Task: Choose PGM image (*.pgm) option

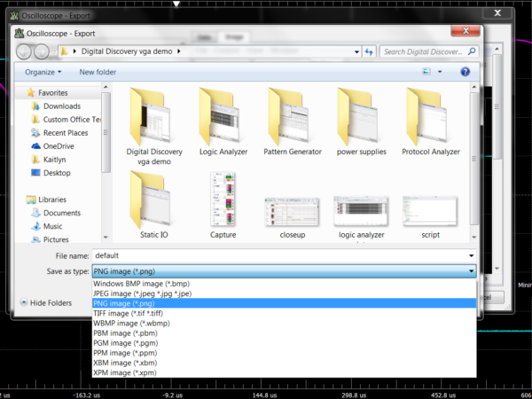Action: 285,343
